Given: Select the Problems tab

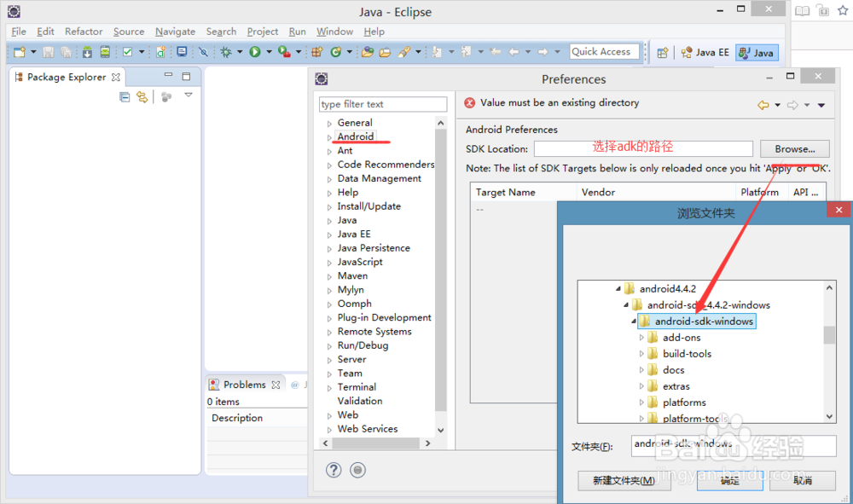Looking at the screenshot, I should pyautogui.click(x=245, y=385).
